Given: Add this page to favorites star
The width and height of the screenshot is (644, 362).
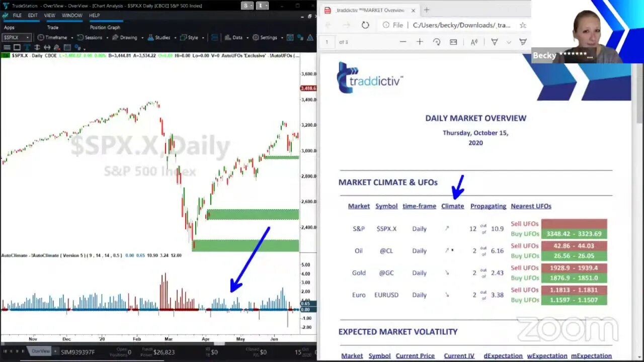Looking at the screenshot, I should 523,25.
